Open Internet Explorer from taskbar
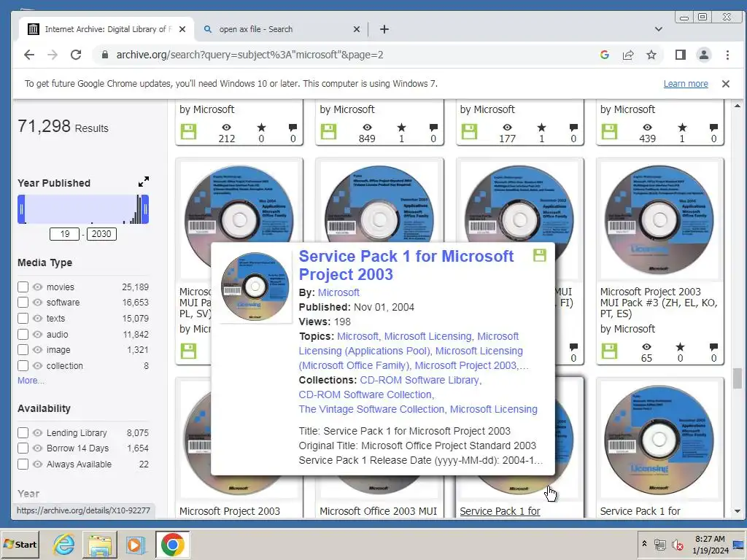The width and height of the screenshot is (747, 560). tap(63, 544)
